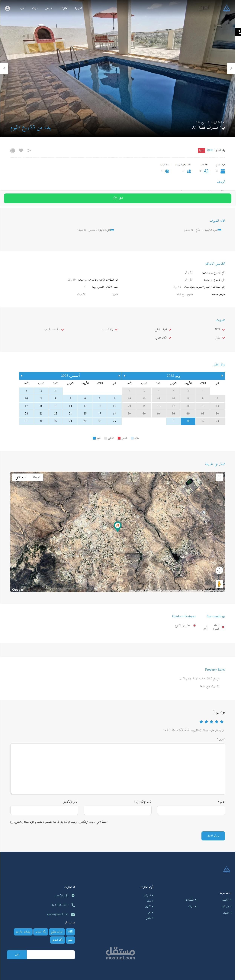Click the bedrooms bed icon

click(223, 171)
